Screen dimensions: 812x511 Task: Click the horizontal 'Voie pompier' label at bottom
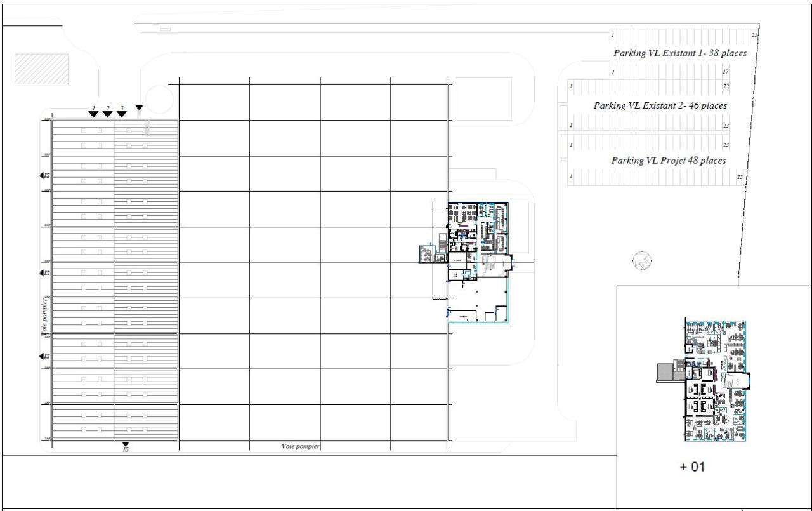click(301, 446)
